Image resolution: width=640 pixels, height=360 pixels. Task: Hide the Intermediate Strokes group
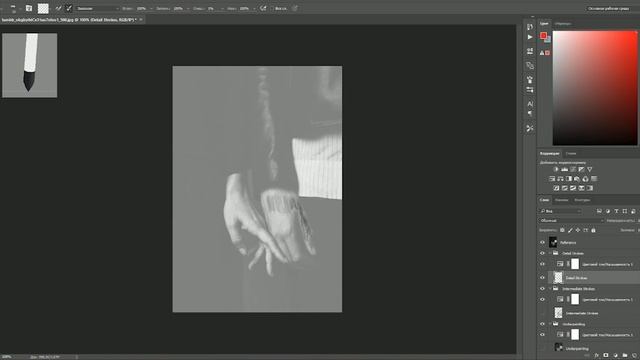[x=542, y=289]
